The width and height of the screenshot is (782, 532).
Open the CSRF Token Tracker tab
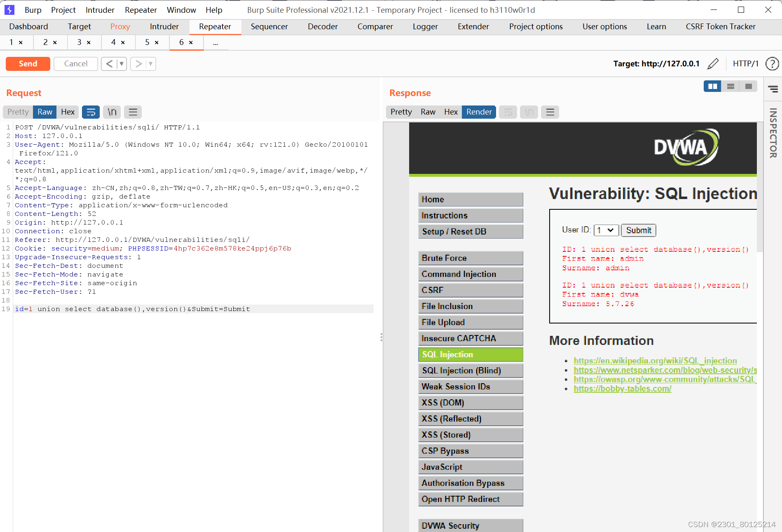pyautogui.click(x=721, y=27)
